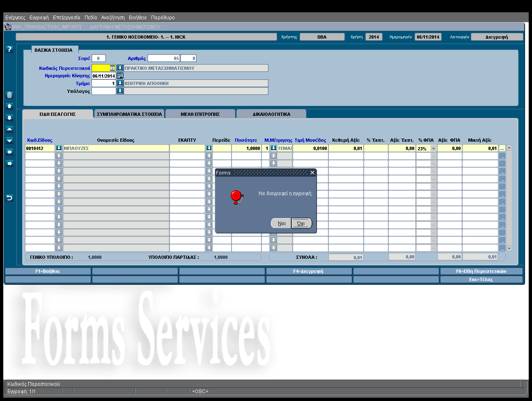
Task: Click the Λειτουργία value Διαγραφή
Action: point(497,37)
